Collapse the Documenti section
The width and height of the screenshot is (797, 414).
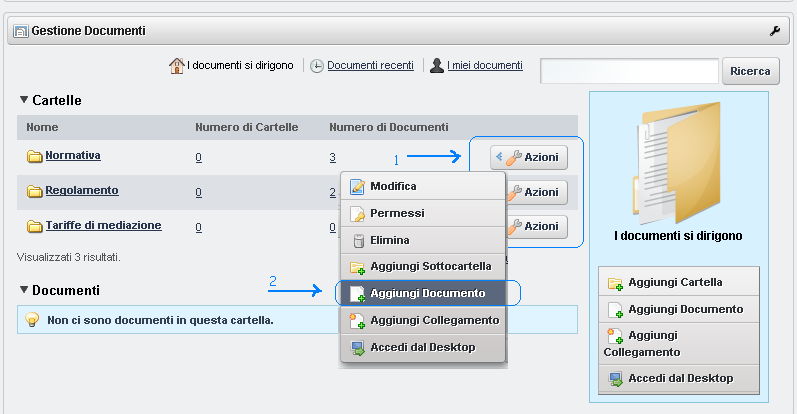(24, 290)
